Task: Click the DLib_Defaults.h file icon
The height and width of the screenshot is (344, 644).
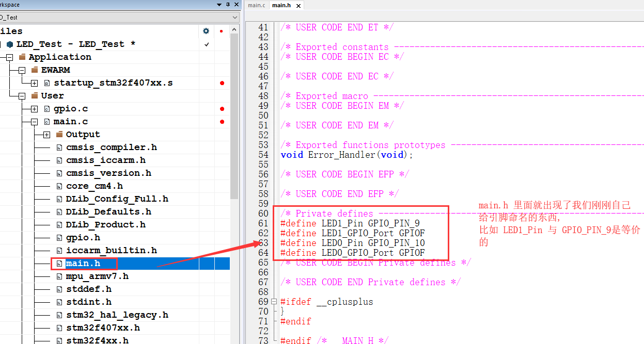Action: [x=59, y=212]
